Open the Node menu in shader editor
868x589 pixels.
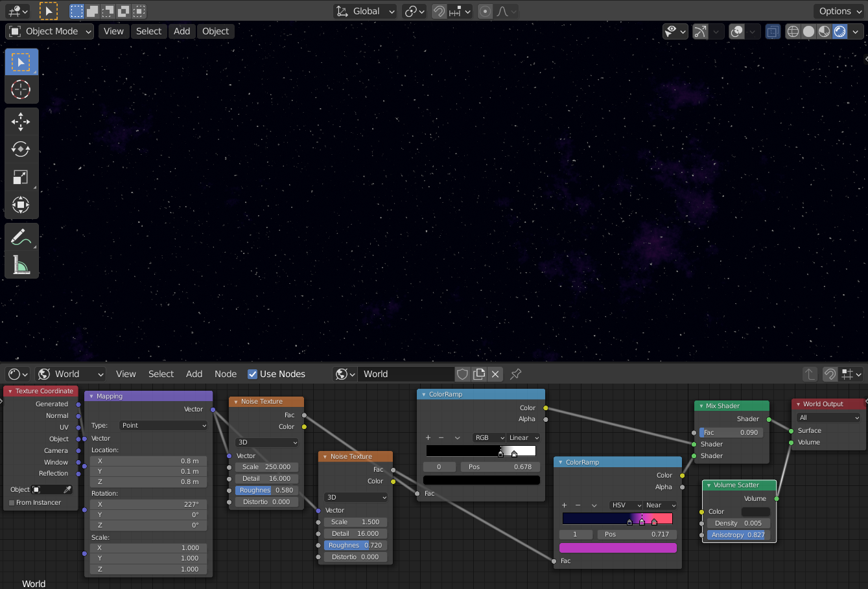[225, 374]
